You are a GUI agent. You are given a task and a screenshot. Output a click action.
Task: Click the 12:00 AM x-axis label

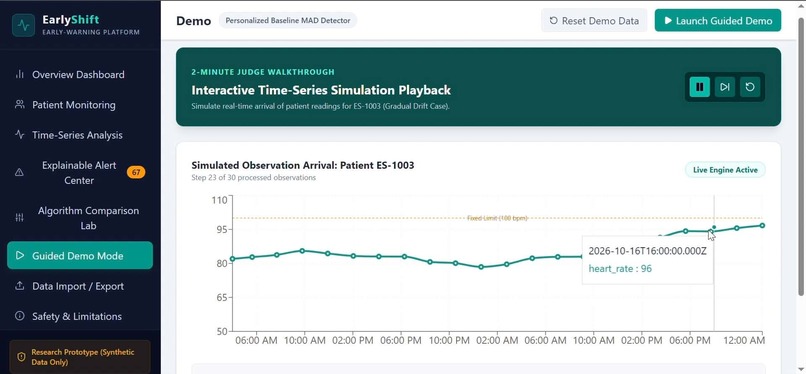745,340
